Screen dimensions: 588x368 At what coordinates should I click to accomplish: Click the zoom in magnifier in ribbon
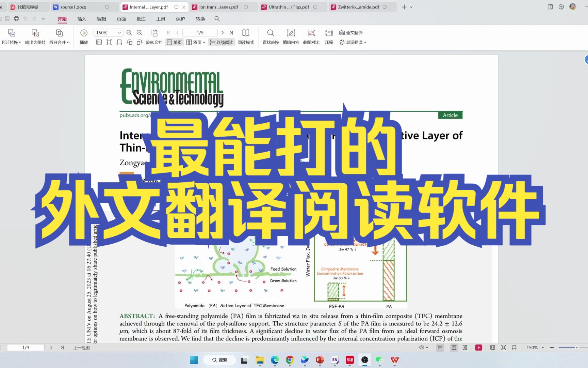(x=140, y=33)
